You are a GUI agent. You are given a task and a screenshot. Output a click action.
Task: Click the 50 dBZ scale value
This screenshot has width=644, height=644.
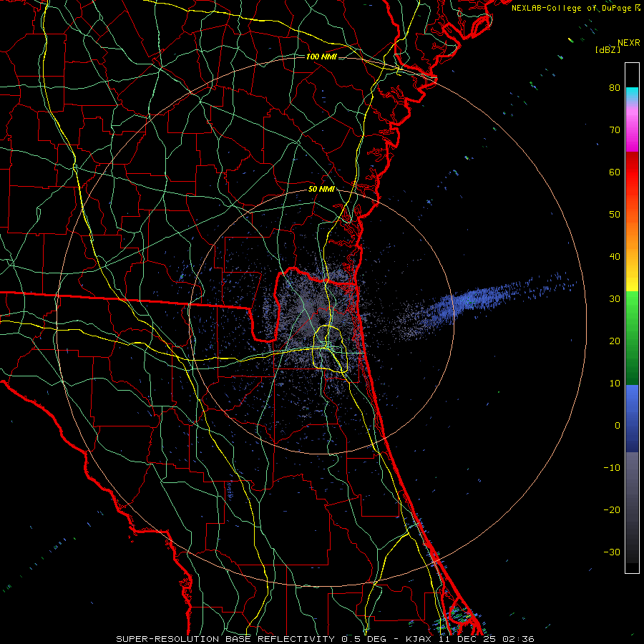(x=615, y=215)
